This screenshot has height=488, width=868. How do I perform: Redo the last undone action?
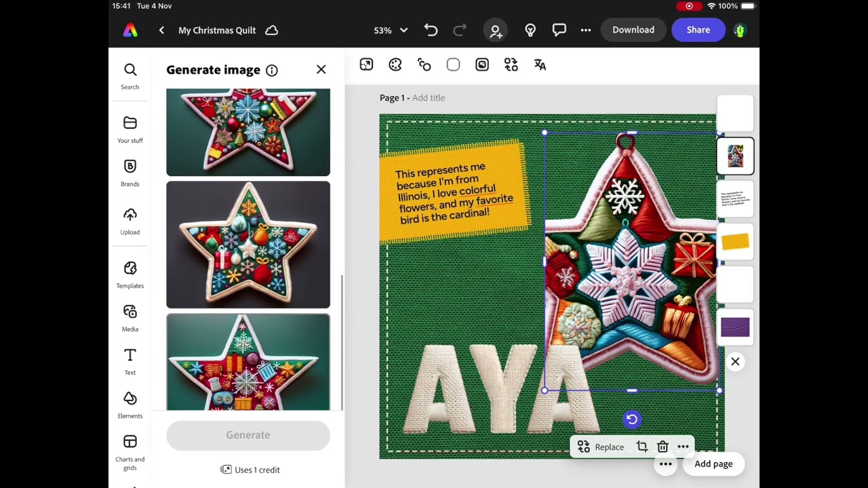tap(460, 30)
